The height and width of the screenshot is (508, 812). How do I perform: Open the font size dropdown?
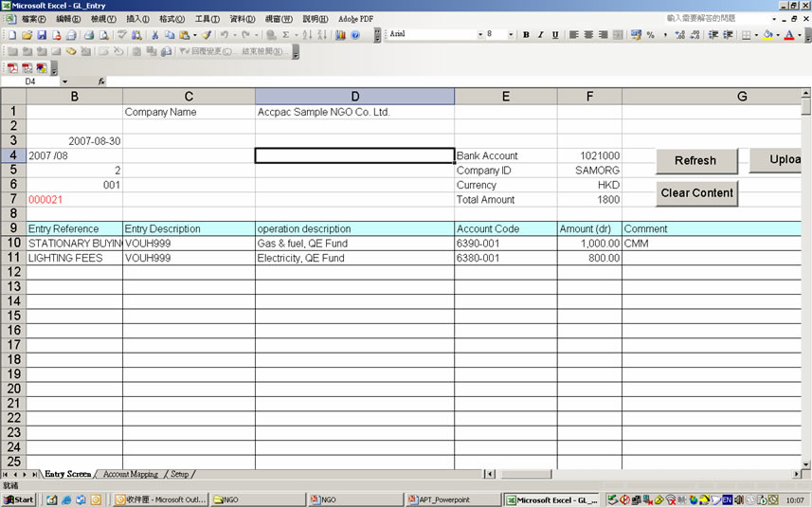(x=511, y=34)
